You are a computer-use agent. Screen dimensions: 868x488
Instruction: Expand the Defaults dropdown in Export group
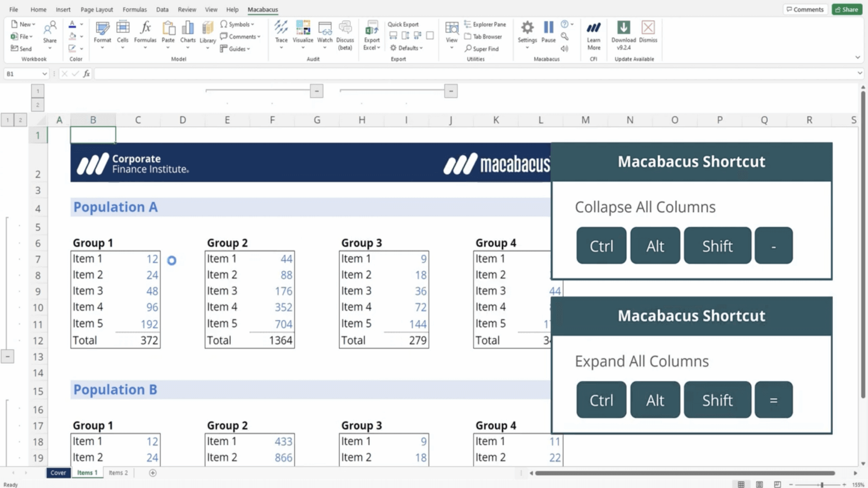pos(407,48)
